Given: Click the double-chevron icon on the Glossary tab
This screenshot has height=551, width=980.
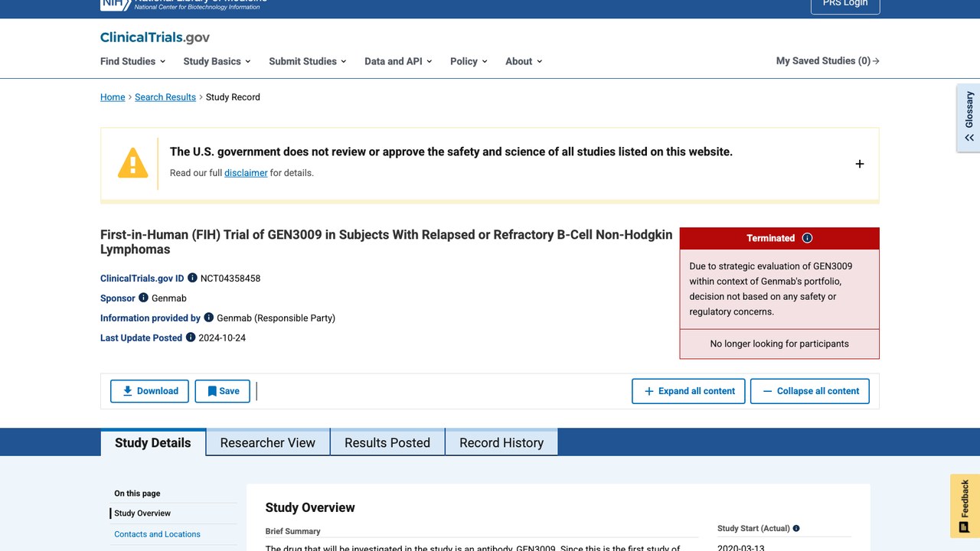Looking at the screenshot, I should pos(969,138).
